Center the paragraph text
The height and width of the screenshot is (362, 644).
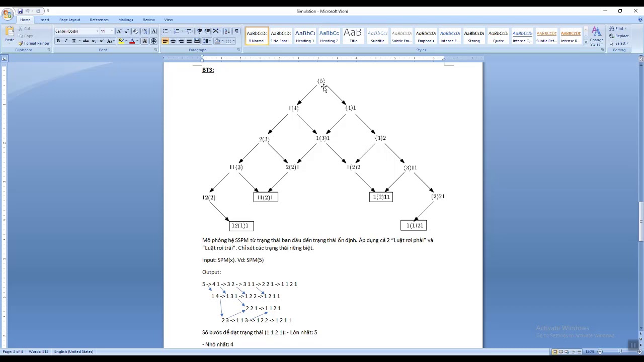pos(173,41)
